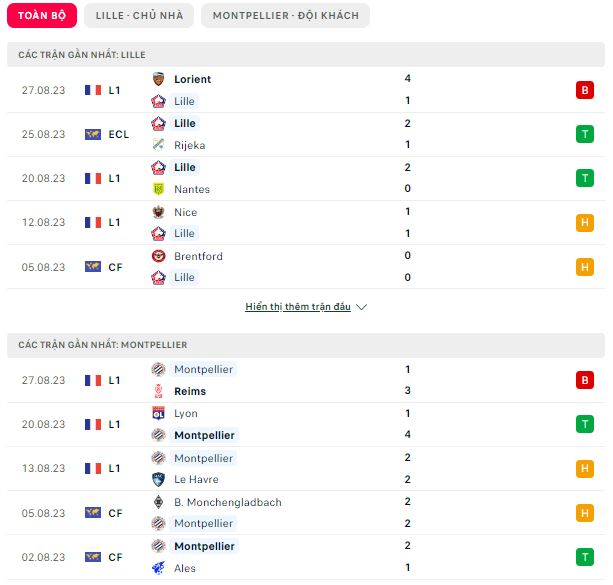Open the Lyon vs Montpellier match row
The width and height of the screenshot is (613, 585).
(x=306, y=424)
